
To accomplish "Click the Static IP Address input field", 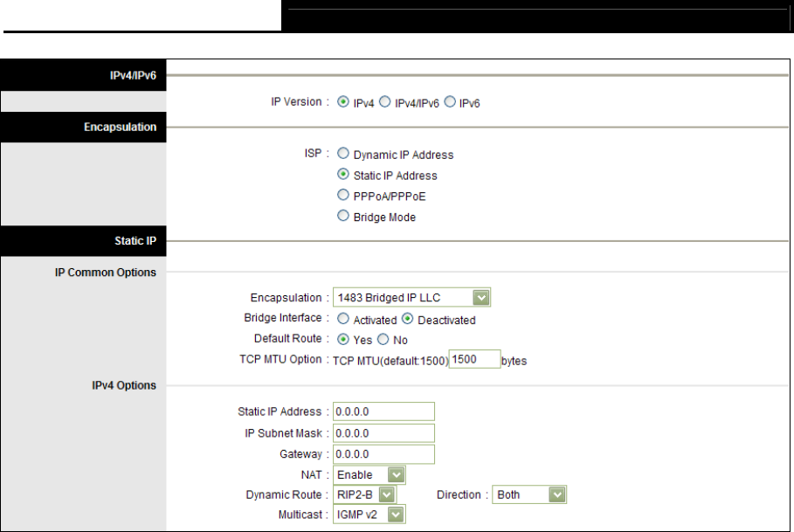I will (383, 411).
